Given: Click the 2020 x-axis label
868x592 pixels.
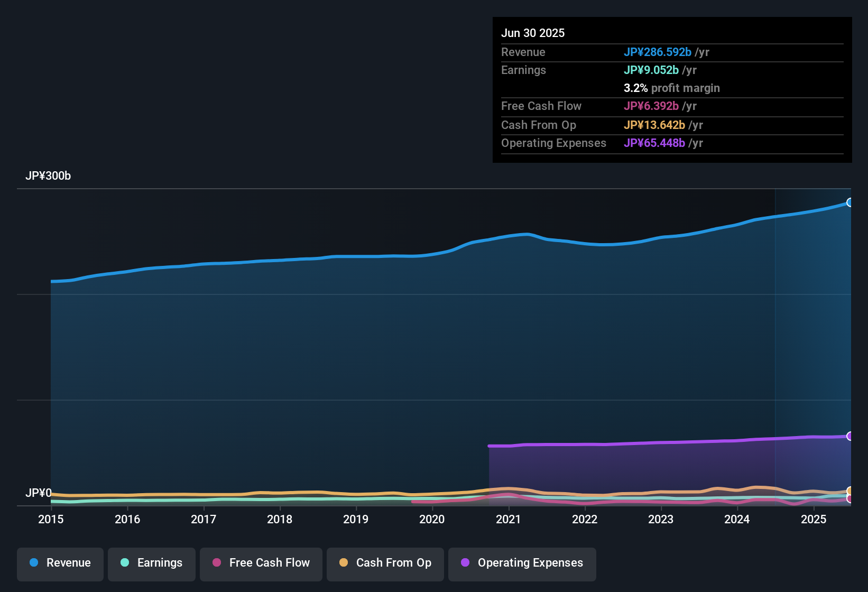Looking at the screenshot, I should click(432, 520).
